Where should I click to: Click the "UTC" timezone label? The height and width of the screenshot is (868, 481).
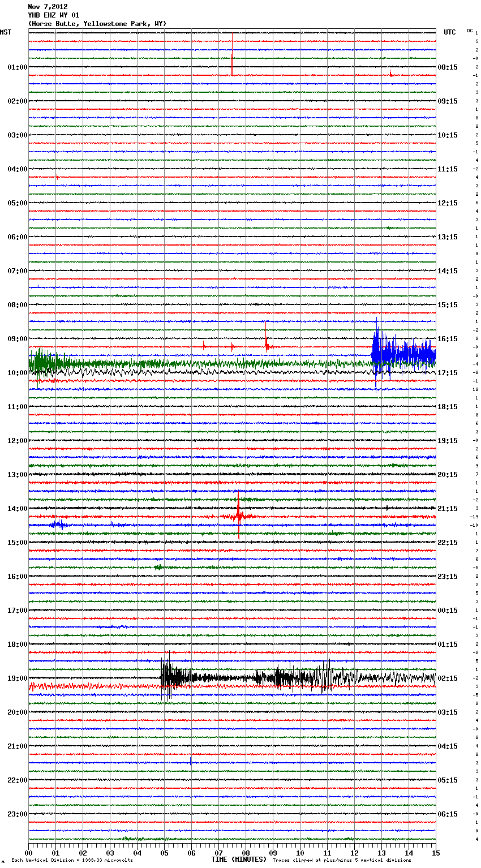[x=450, y=32]
